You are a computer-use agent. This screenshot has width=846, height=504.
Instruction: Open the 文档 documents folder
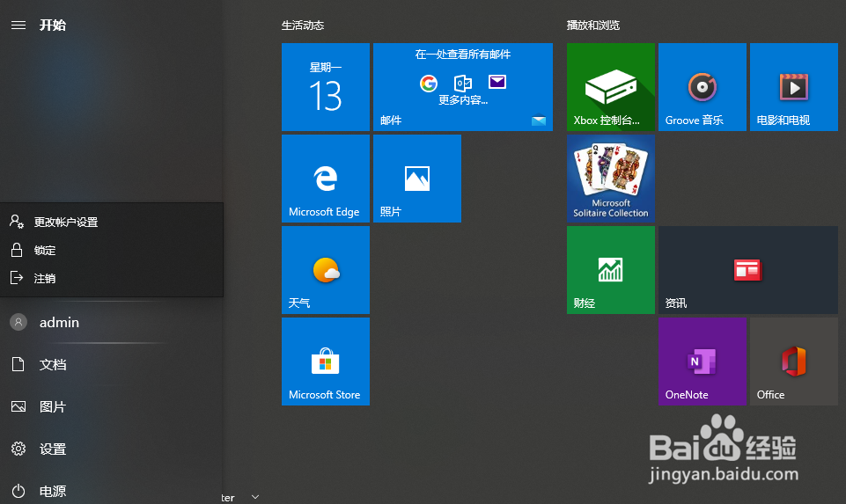112,364
